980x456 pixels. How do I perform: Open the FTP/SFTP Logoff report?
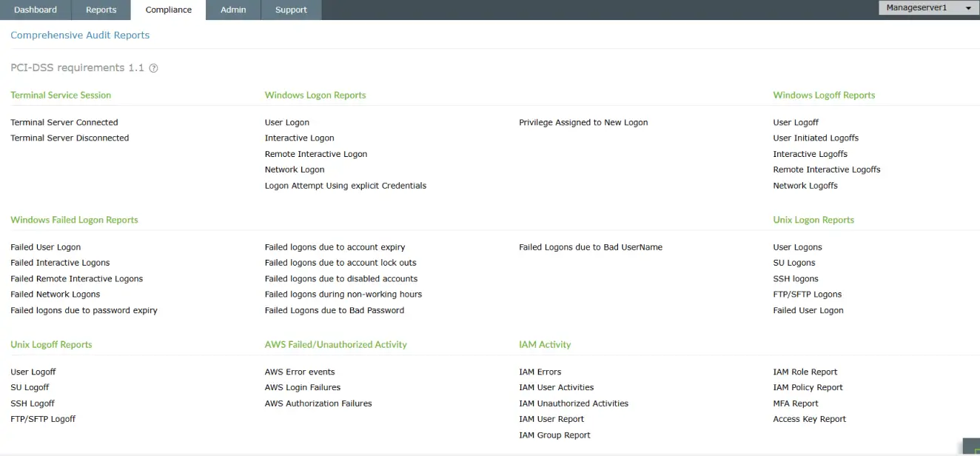click(43, 418)
